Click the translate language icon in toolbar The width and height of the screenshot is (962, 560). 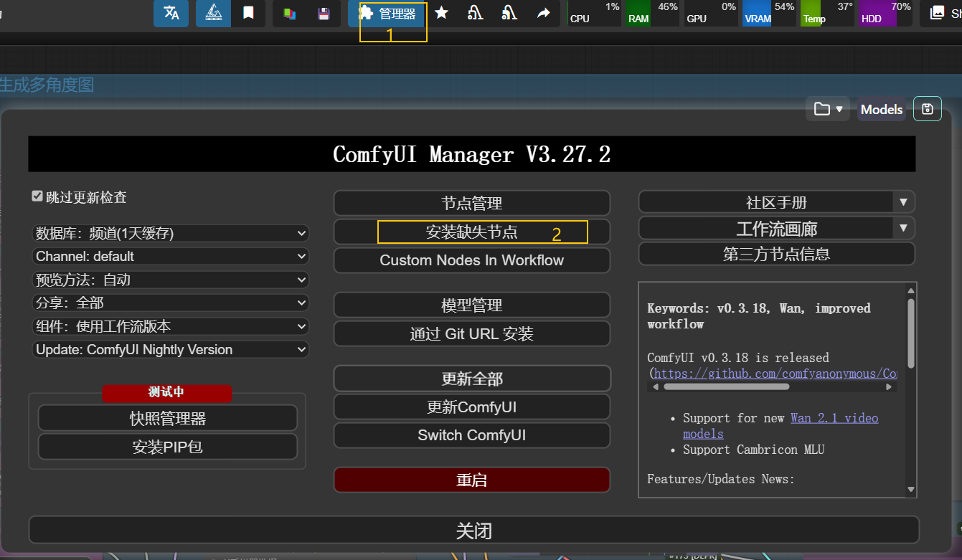coord(171,13)
